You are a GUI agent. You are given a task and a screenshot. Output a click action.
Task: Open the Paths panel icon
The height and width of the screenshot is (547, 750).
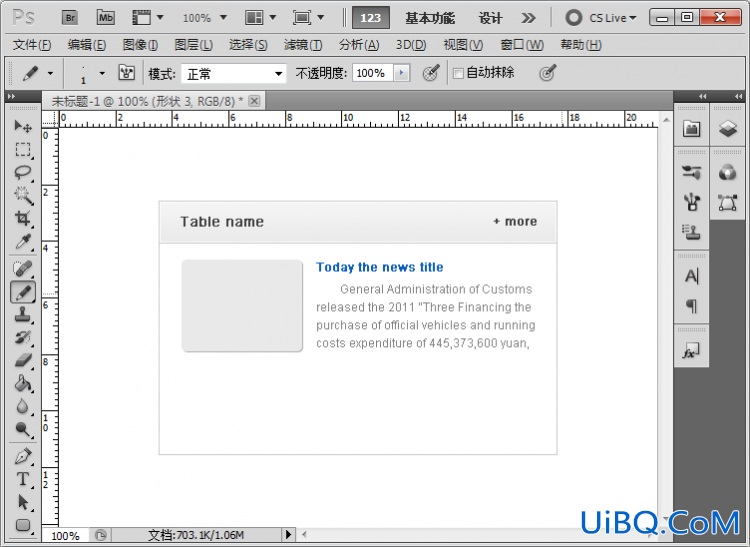pos(728,202)
